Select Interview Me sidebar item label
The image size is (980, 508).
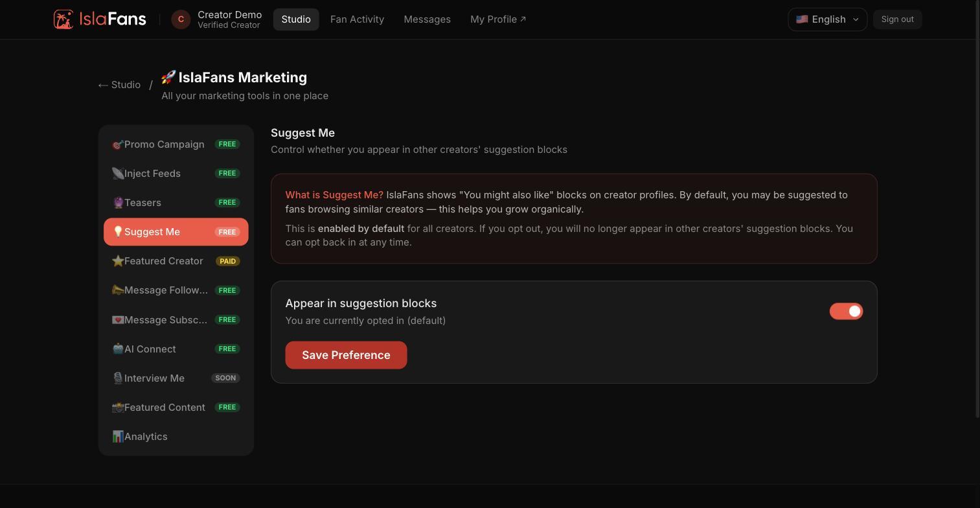(154, 378)
